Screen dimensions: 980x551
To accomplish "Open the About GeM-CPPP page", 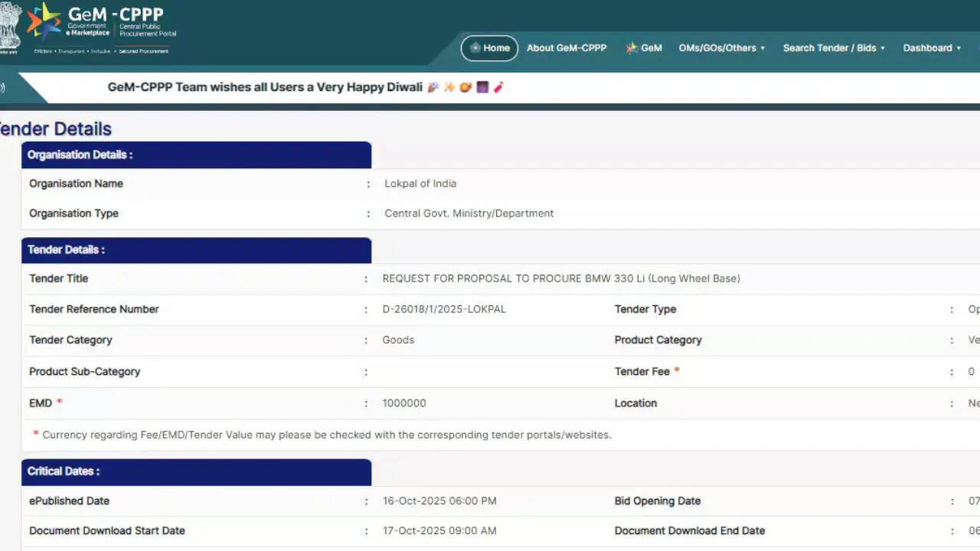I will (x=566, y=48).
